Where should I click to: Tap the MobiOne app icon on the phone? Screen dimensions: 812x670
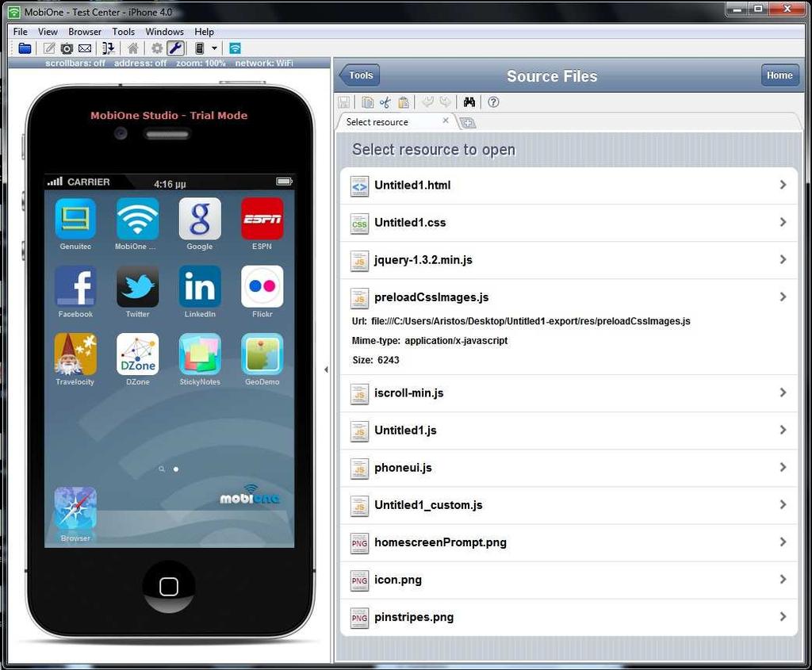[x=137, y=219]
